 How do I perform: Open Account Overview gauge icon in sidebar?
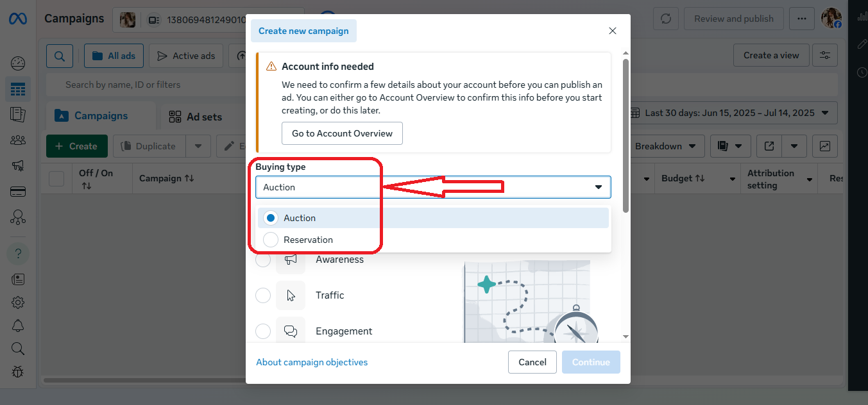point(18,63)
